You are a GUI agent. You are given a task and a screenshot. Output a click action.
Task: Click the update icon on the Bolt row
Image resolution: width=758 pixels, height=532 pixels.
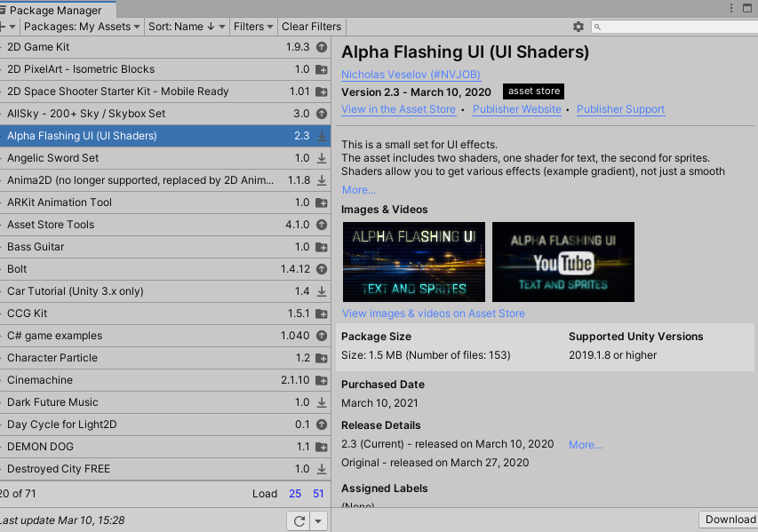click(322, 269)
